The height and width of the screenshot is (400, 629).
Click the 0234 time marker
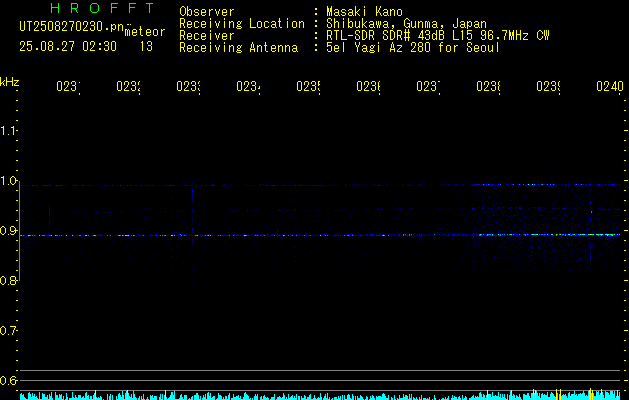(x=248, y=86)
